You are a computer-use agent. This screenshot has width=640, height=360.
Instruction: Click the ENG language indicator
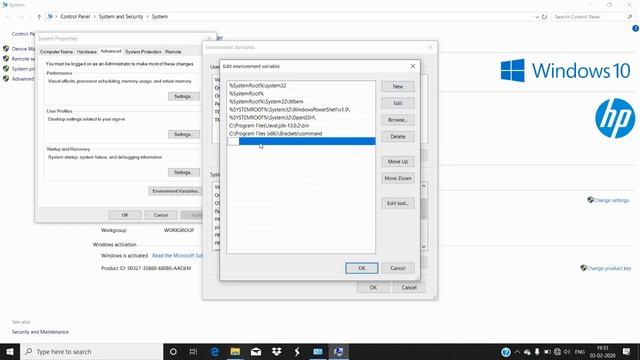click(580, 352)
